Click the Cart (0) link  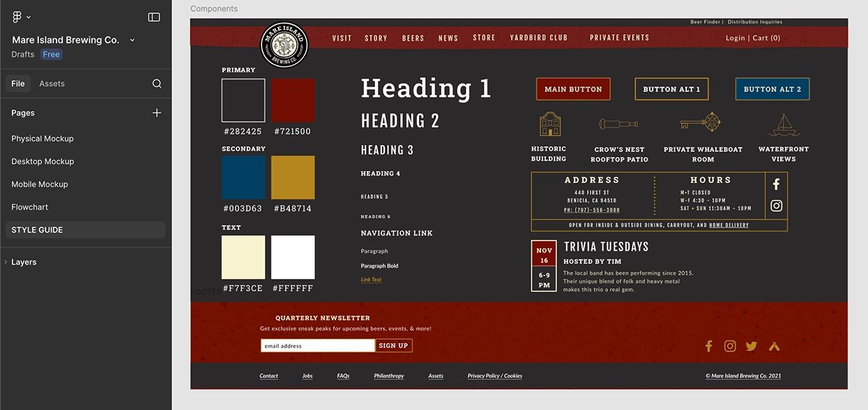coord(766,38)
